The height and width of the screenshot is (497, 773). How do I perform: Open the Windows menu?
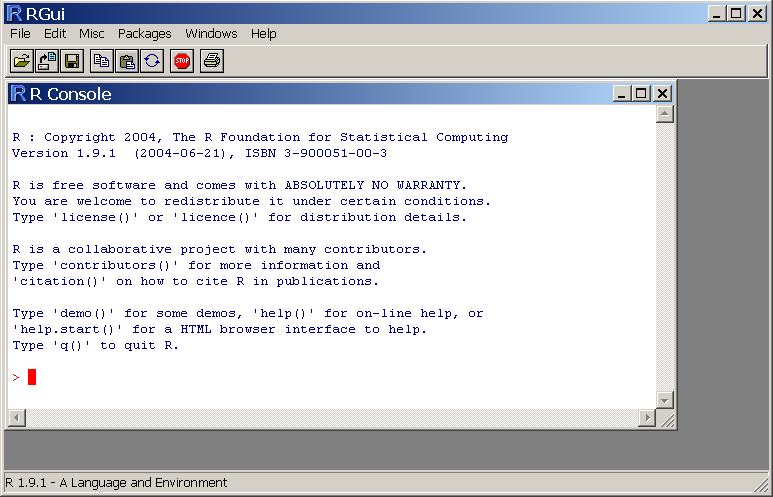211,33
